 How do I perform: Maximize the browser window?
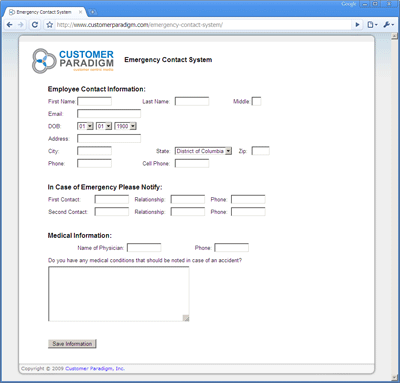coord(375,4)
